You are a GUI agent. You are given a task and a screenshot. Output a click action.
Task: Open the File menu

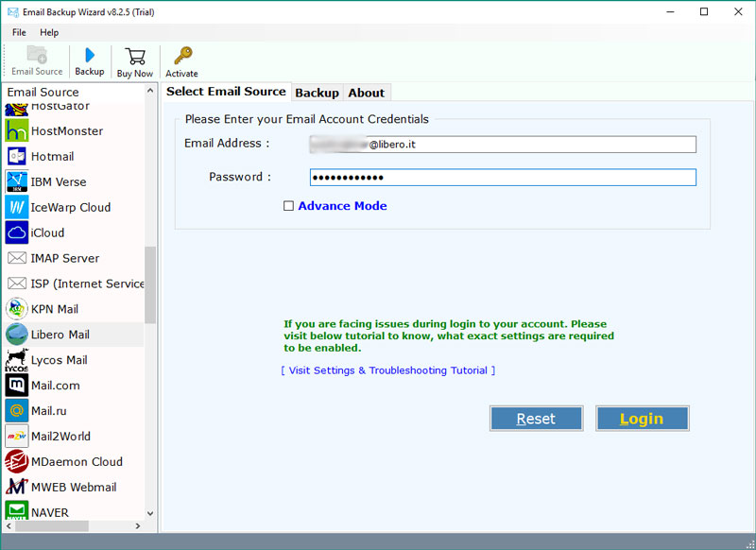[19, 32]
